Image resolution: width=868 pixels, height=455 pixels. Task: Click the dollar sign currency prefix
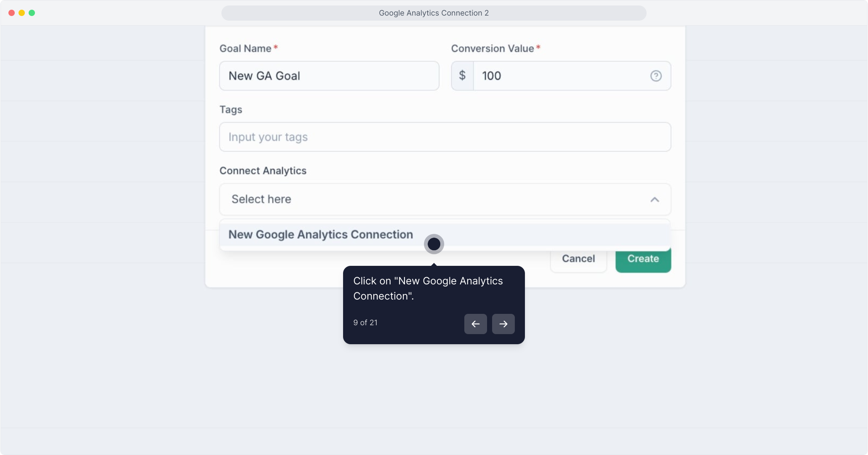462,76
